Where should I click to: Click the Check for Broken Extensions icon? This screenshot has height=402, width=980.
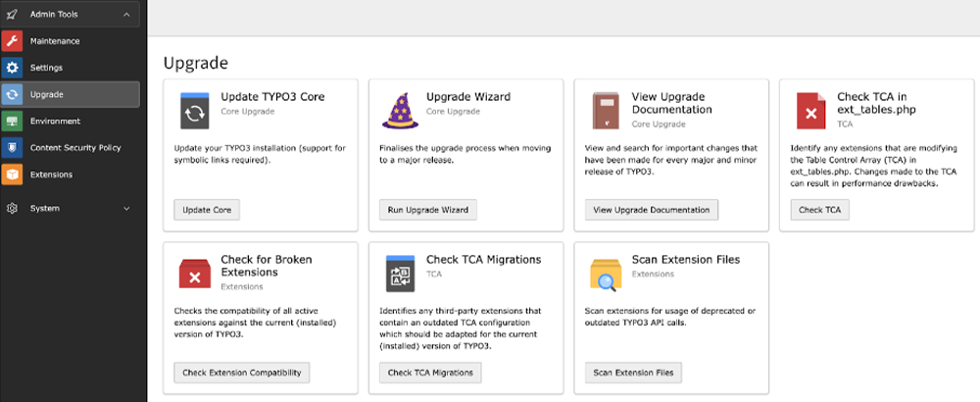193,274
